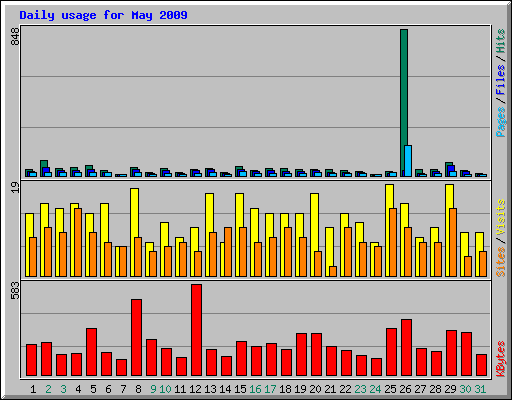Click the tall green Hits bar on day 26

(x=404, y=103)
